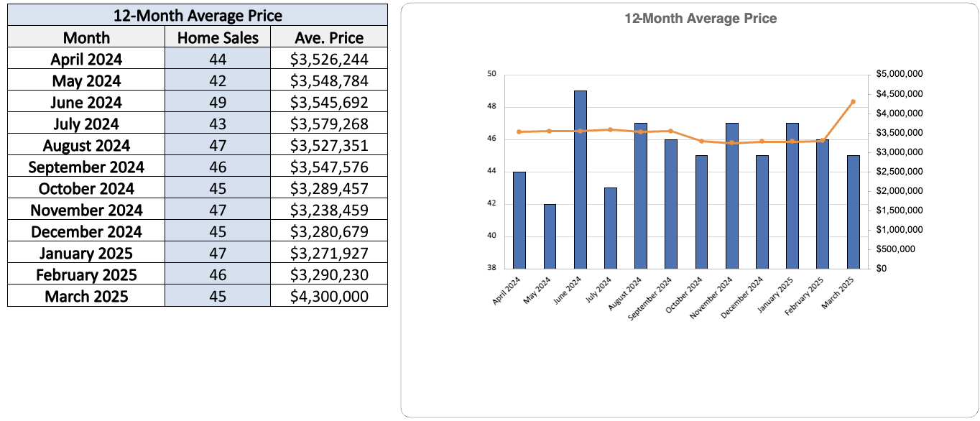Image resolution: width=980 pixels, height=421 pixels.
Task: Click the price cell $3,527,351
Action: tap(329, 145)
